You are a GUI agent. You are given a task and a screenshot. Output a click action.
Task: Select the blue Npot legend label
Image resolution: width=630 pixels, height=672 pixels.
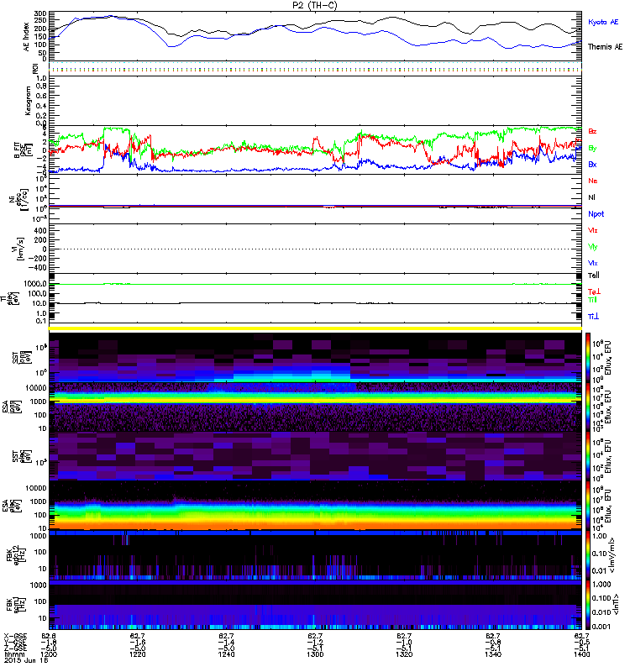click(596, 214)
